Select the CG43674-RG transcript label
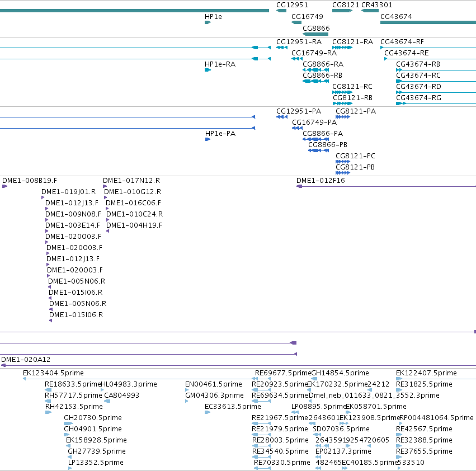The width and height of the screenshot is (476, 471). click(418, 98)
